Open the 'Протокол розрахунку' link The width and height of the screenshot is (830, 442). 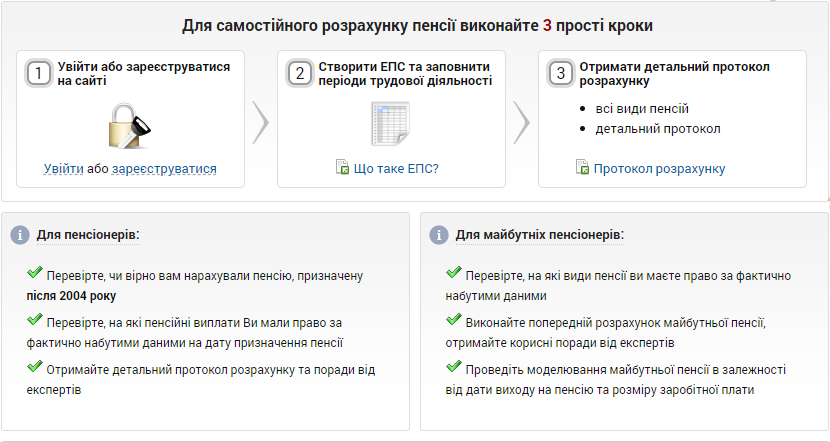pyautogui.click(x=659, y=169)
